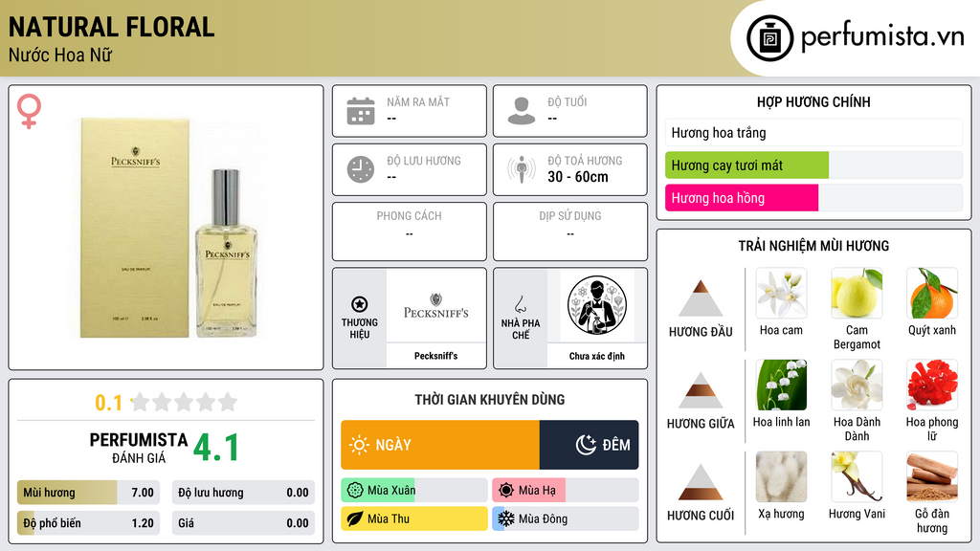This screenshot has height=551, width=980.
Task: Click the summer sun icon in Mùa Hạ
Action: [x=506, y=491]
